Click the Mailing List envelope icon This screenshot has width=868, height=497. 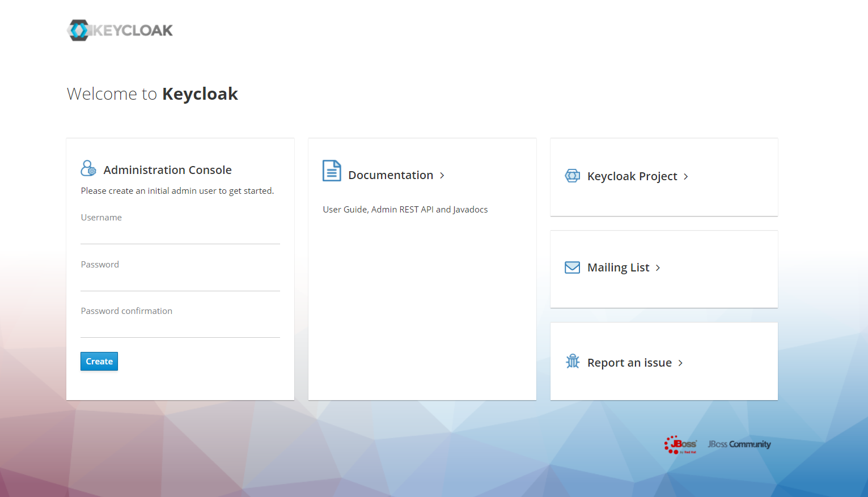573,267
